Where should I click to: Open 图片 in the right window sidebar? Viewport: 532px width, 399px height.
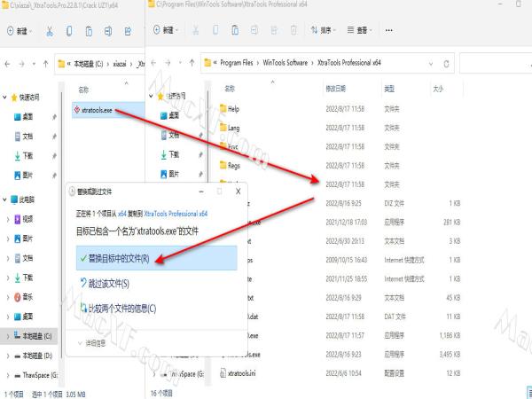(x=169, y=174)
